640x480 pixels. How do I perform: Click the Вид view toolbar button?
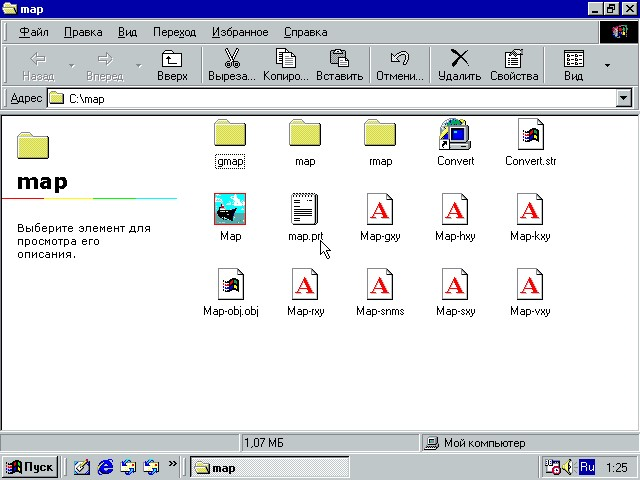point(573,65)
